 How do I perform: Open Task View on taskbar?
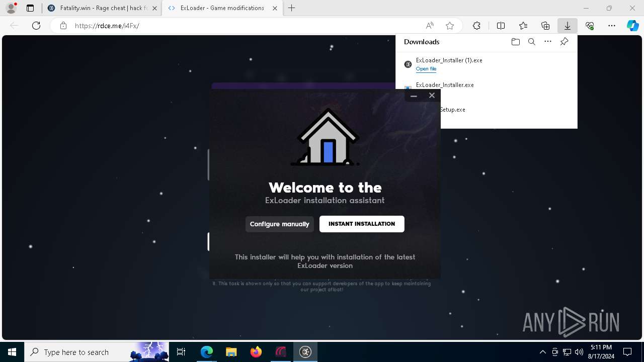coord(181,352)
